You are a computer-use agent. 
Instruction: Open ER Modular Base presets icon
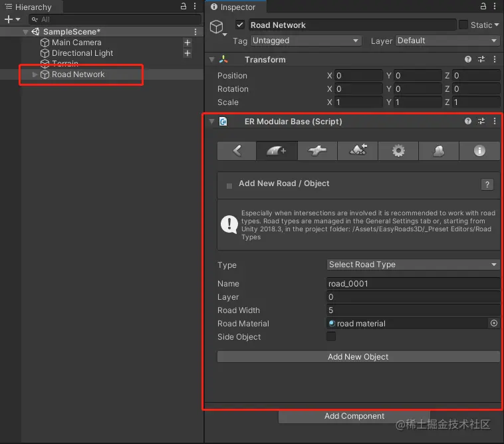[481, 121]
